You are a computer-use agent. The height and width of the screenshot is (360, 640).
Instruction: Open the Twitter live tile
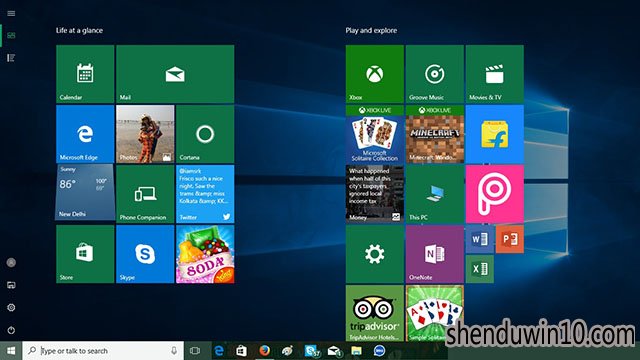click(x=205, y=194)
